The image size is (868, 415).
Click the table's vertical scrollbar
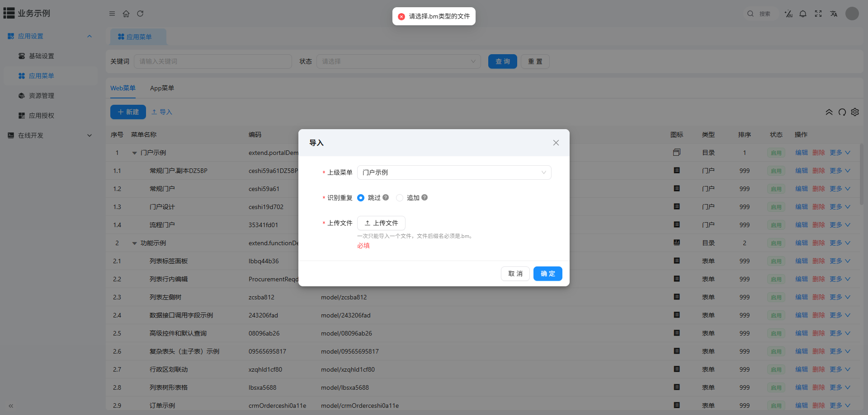click(x=861, y=174)
